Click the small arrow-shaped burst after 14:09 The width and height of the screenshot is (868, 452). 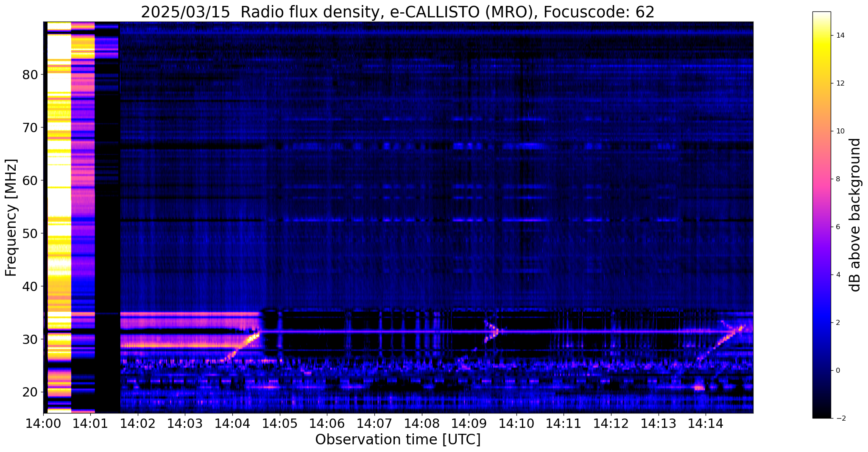coord(493,332)
